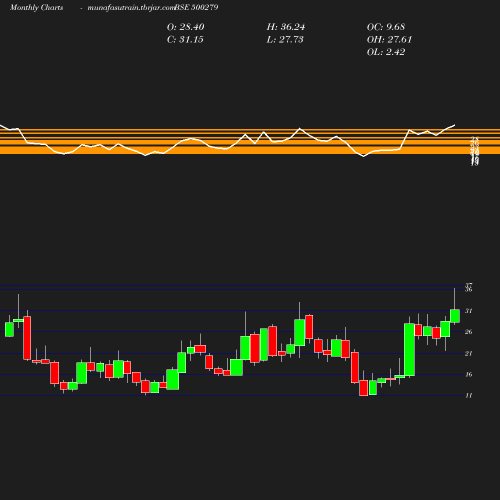This screenshot has width=500, height=500.
Task: Click the price axis label "31"
Action: tap(469, 311)
